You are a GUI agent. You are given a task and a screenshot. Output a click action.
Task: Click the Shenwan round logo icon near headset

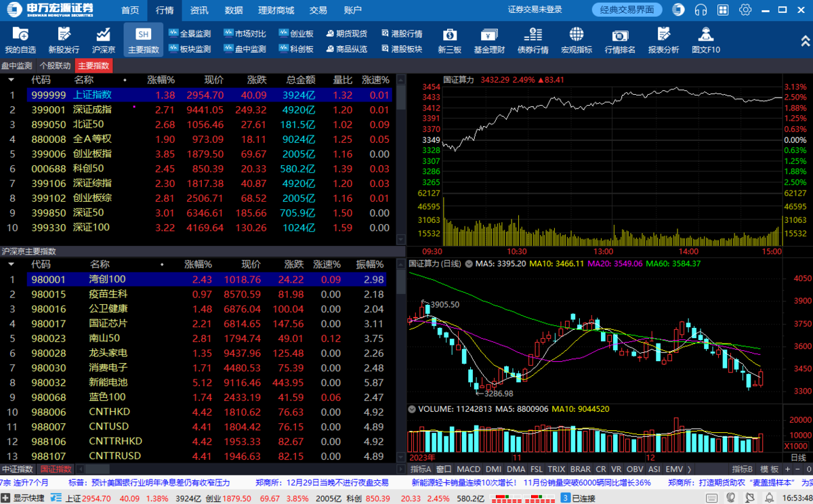[x=678, y=9]
